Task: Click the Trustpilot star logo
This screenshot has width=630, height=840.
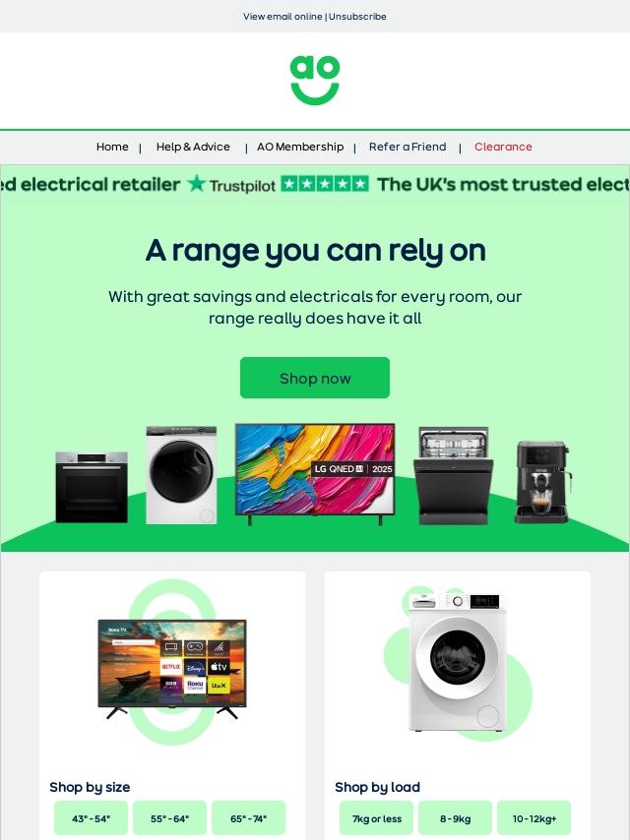Action: [197, 183]
